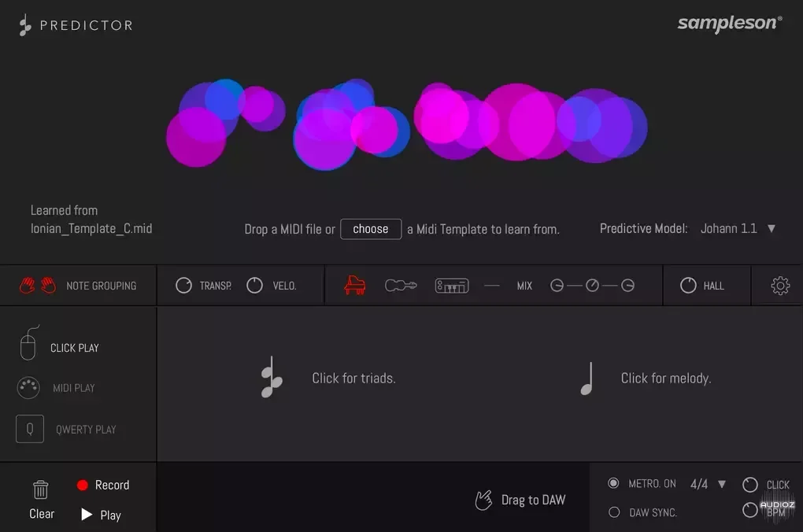Screen dimensions: 803x532
Task: Adjust the TRANSP knob
Action: point(183,285)
